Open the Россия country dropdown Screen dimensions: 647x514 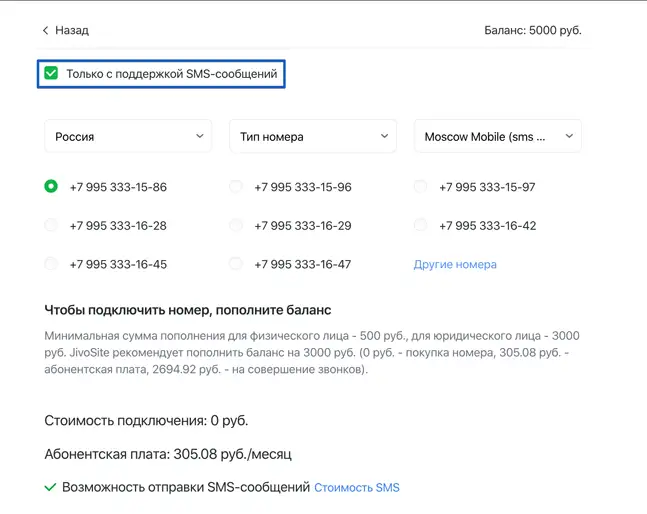coord(128,136)
